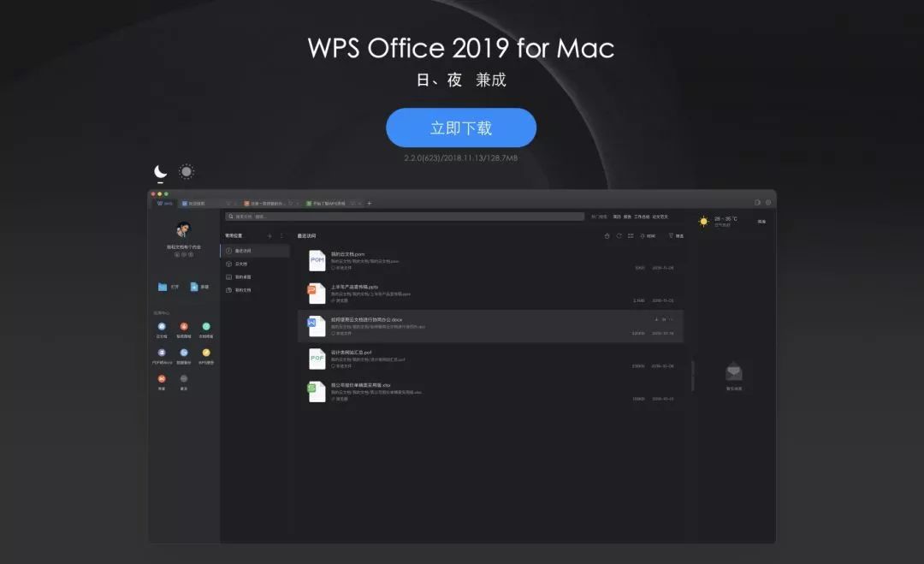Click the refresh icon in list toolbar

click(x=619, y=235)
